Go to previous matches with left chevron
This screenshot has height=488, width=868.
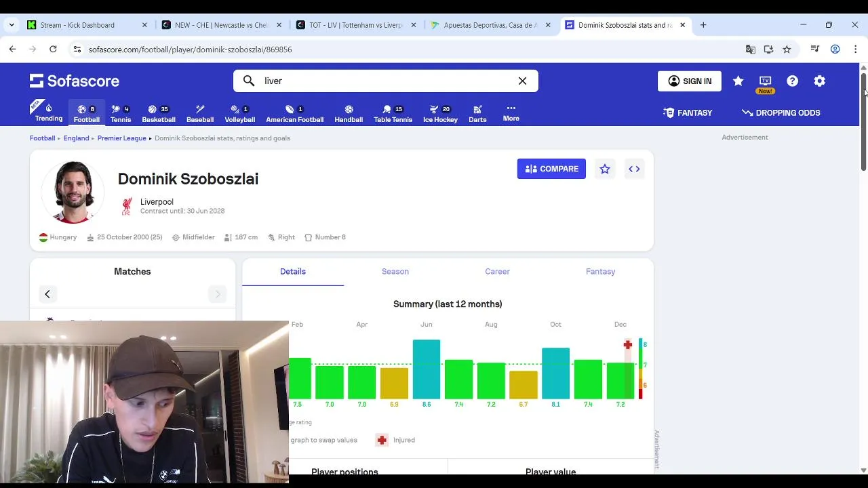coord(47,293)
